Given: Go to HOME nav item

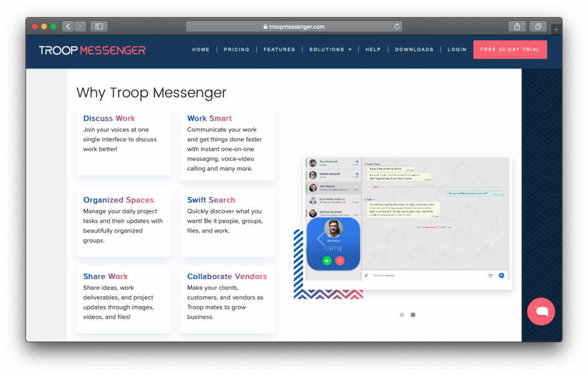Looking at the screenshot, I should (x=200, y=49).
